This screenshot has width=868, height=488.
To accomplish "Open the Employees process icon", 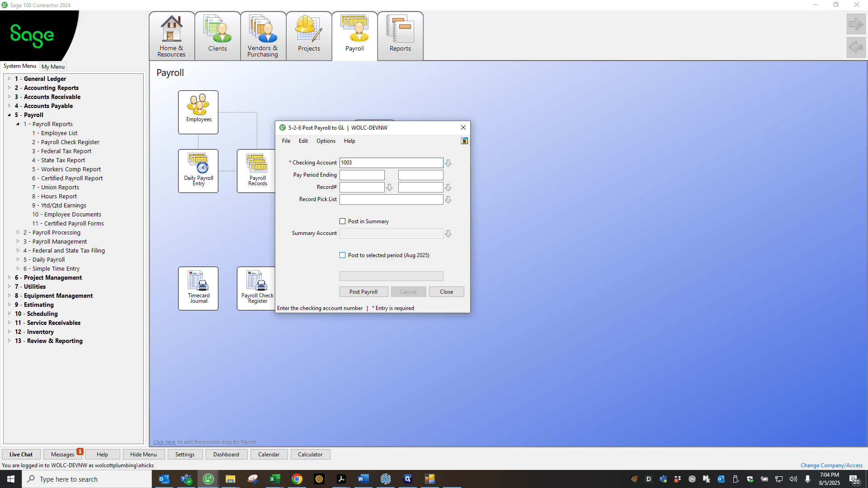I will pos(198,112).
